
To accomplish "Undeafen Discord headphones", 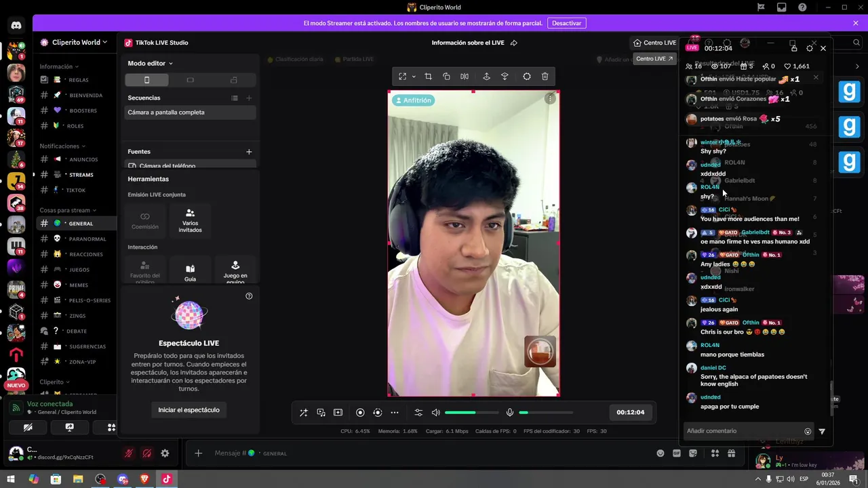I will 146,453.
